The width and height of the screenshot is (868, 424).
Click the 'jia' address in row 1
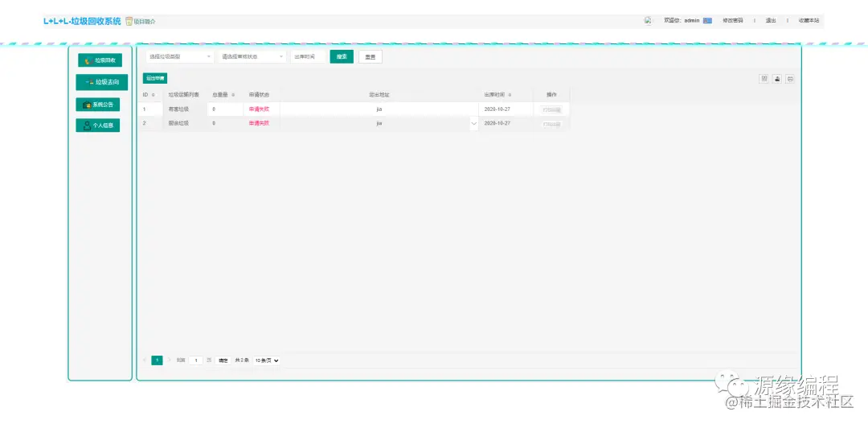click(379, 109)
